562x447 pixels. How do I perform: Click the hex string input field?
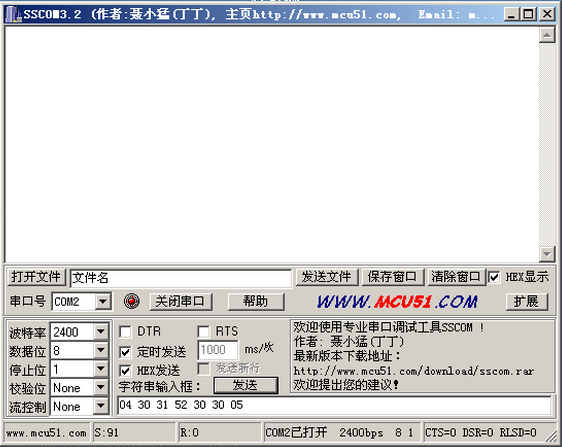click(334, 405)
